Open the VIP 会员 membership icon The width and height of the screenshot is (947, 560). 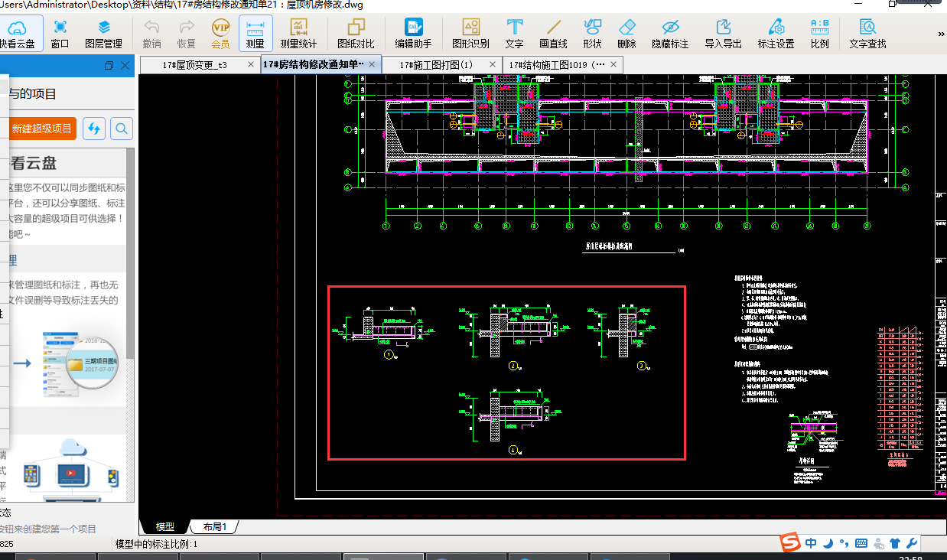[220, 34]
